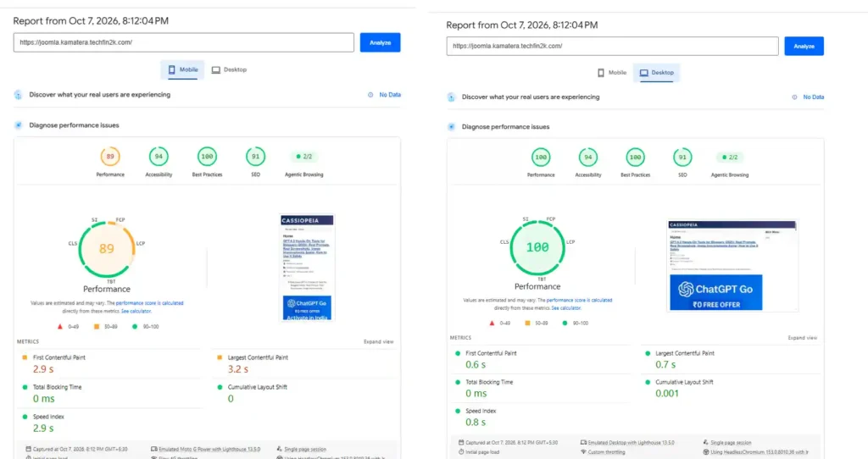
Task: Click the Cumulative Layout Shift 0.001 value
Action: pos(667,394)
